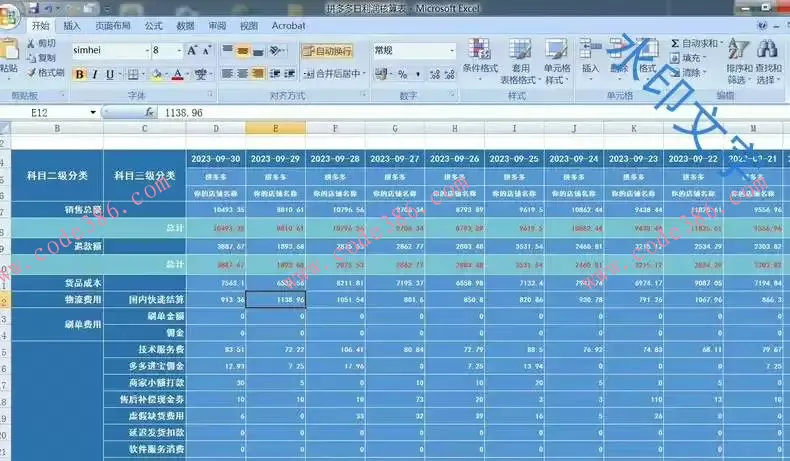Toggle Align Text Left
790x461 pixels.
click(228, 74)
